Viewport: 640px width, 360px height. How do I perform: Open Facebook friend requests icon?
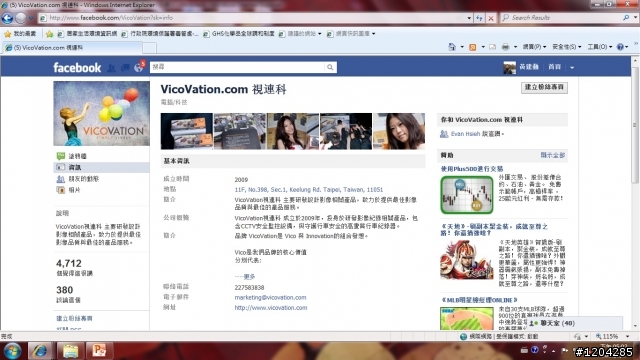coord(111,68)
